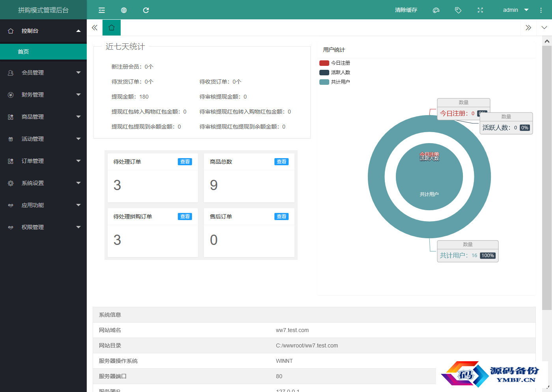The height and width of the screenshot is (392, 552).
Task: Click the 商品管理 grid icon
Action: [11, 117]
